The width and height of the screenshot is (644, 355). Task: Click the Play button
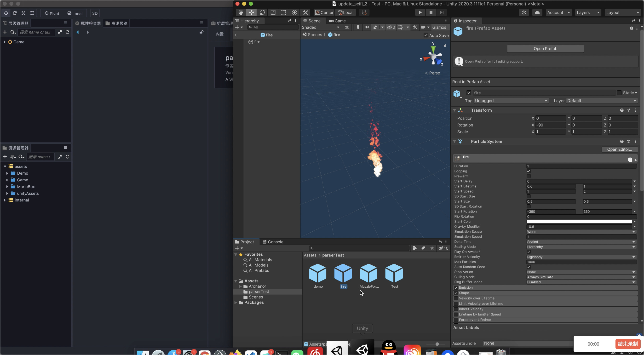coord(420,12)
